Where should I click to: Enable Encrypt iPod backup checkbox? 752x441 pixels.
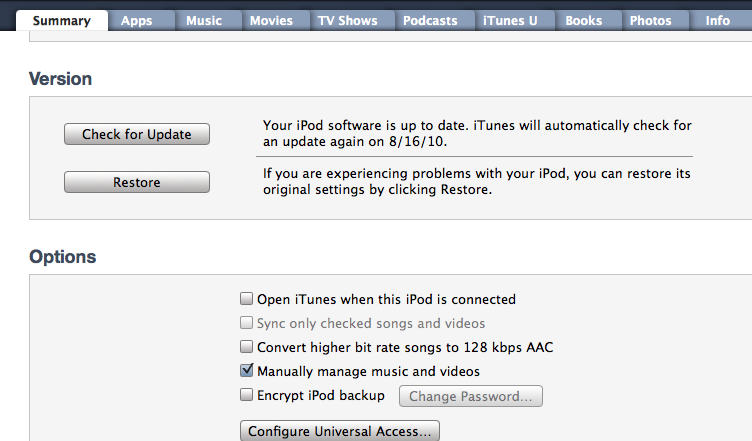(x=247, y=395)
